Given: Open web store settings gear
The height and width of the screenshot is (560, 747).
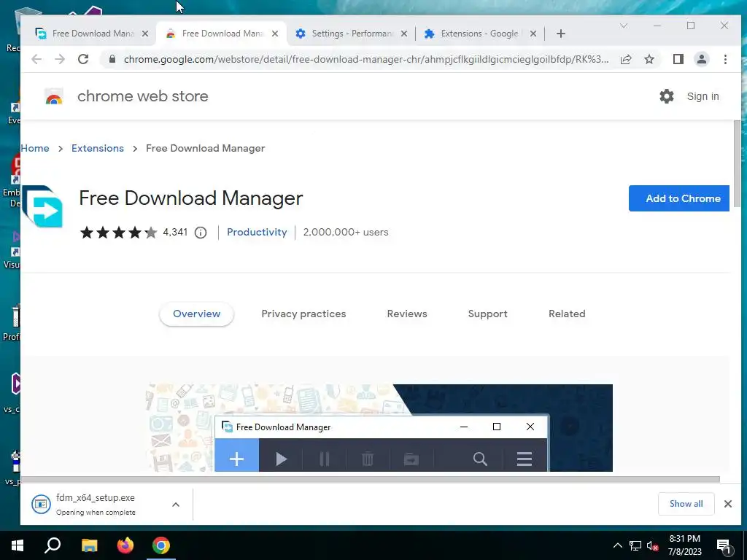Looking at the screenshot, I should [x=667, y=96].
